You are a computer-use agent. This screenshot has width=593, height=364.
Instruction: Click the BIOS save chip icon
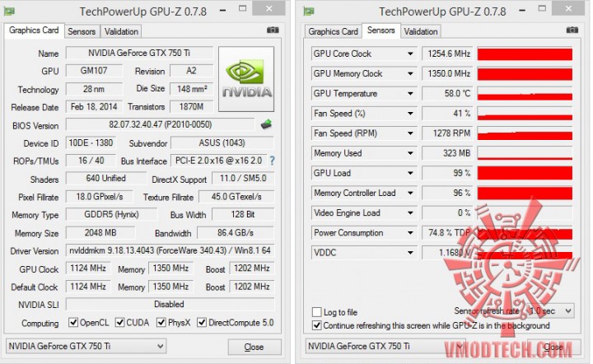tap(266, 124)
